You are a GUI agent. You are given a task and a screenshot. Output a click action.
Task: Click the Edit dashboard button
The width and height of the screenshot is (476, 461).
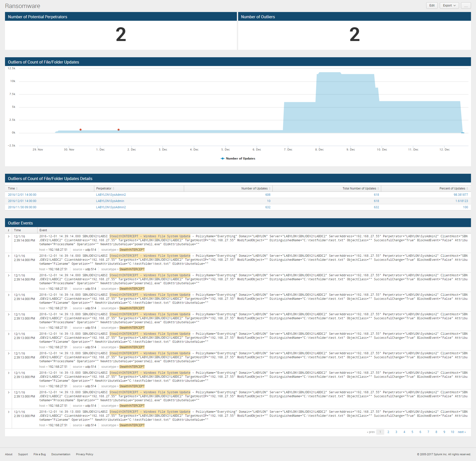tap(432, 5)
